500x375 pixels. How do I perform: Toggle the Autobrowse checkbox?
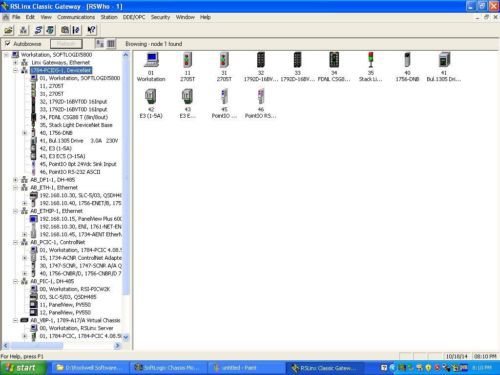[7, 43]
